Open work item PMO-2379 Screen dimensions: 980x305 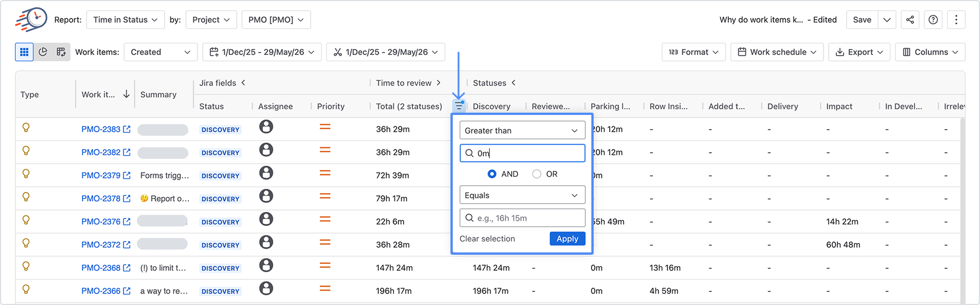(101, 176)
